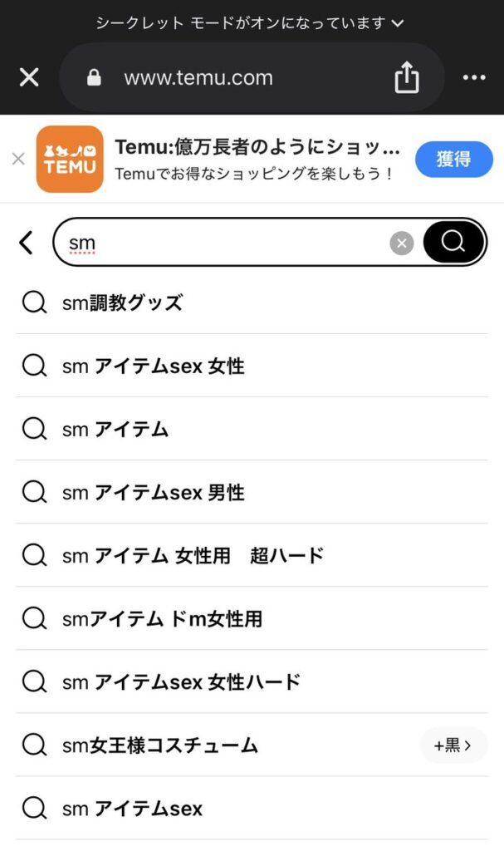Pick suggestion "sm アイテム 女性用 超ハード"
The height and width of the screenshot is (851, 504).
point(193,555)
